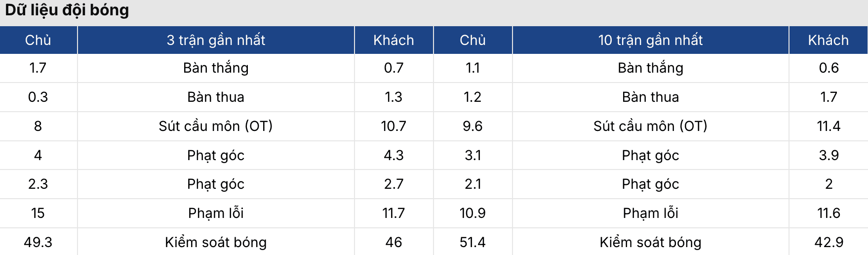Select "Kiểm soát bóng" in the 10-match table
This screenshot has width=868, height=255.
[x=650, y=242]
